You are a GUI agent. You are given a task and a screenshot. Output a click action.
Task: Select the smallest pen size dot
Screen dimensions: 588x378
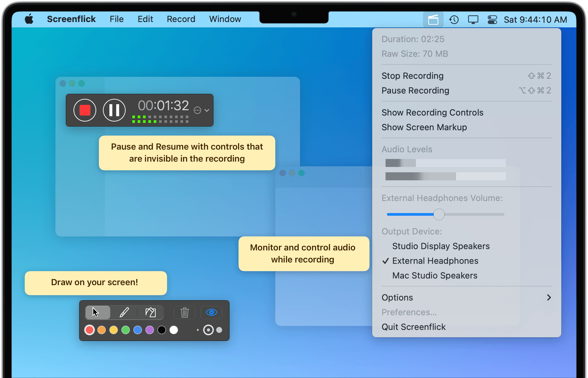pos(198,330)
